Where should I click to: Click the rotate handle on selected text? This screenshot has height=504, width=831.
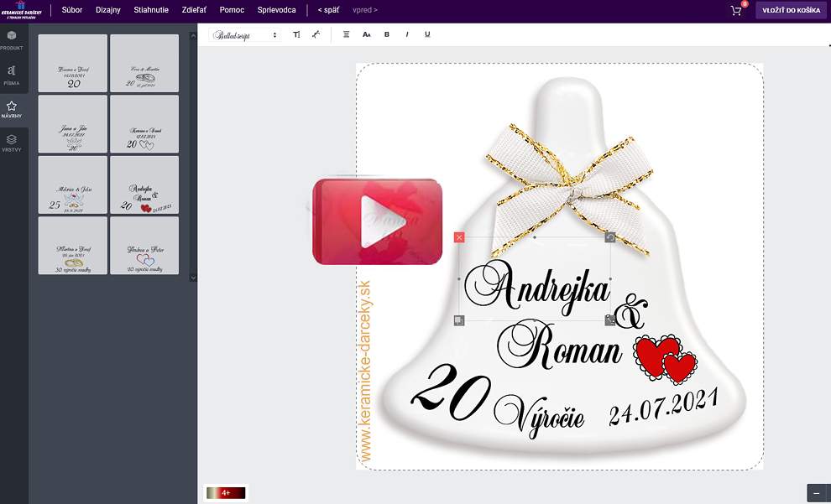coord(610,237)
